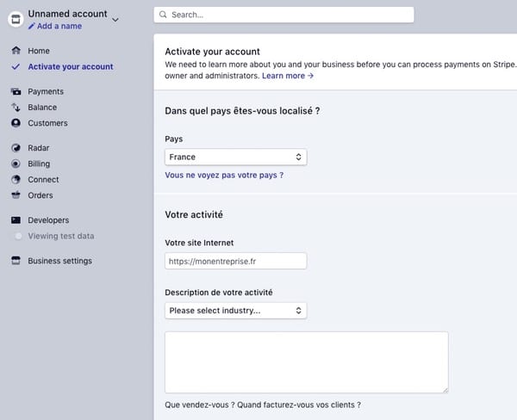Open the Pays country dropdown
Viewport: 517px width, 420px height.
[235, 157]
